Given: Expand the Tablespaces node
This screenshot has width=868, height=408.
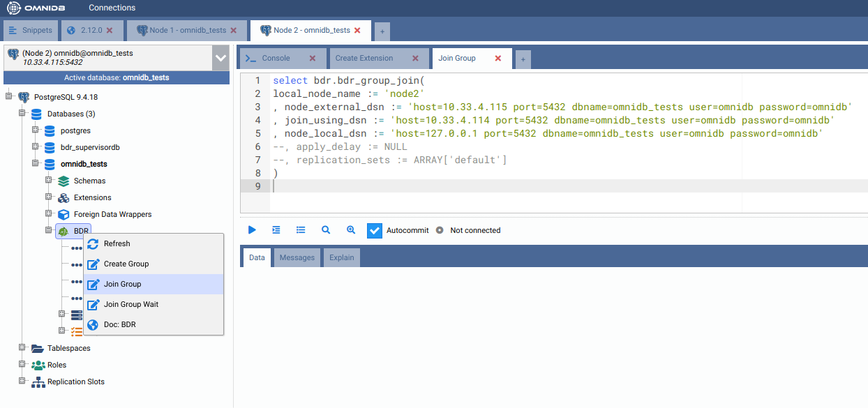Looking at the screenshot, I should coord(22,347).
